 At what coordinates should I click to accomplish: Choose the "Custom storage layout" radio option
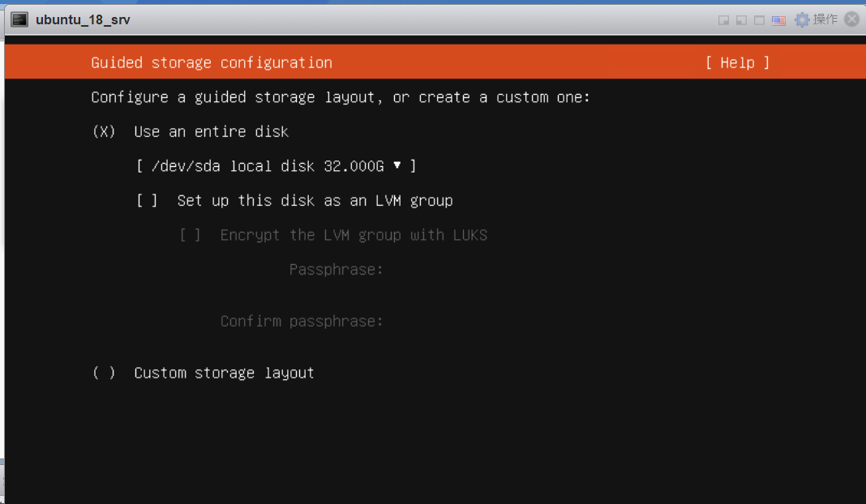tap(105, 373)
